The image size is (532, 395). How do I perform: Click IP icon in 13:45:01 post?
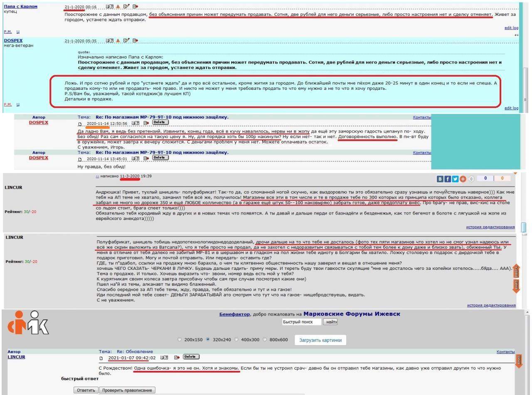coord(135,158)
